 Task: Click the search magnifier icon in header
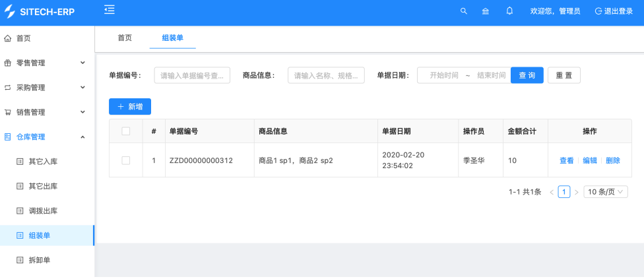463,11
